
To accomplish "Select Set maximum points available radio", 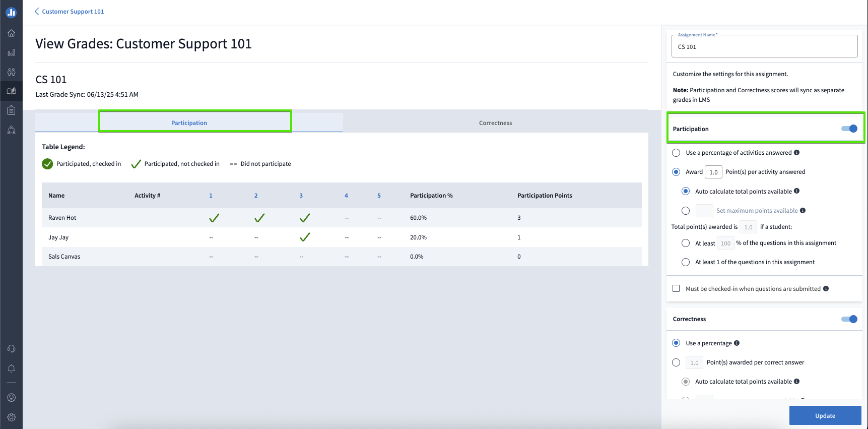I will pyautogui.click(x=686, y=211).
